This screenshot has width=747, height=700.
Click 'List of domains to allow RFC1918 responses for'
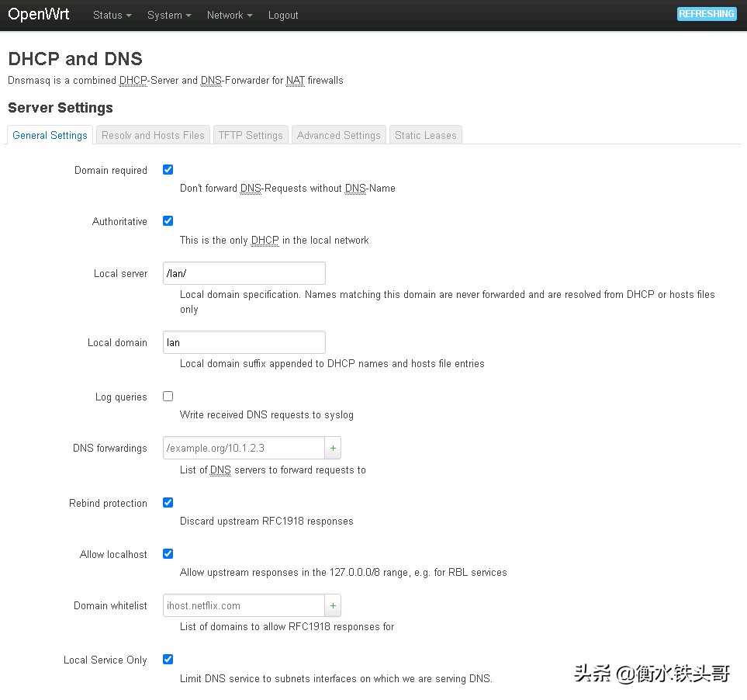click(287, 626)
